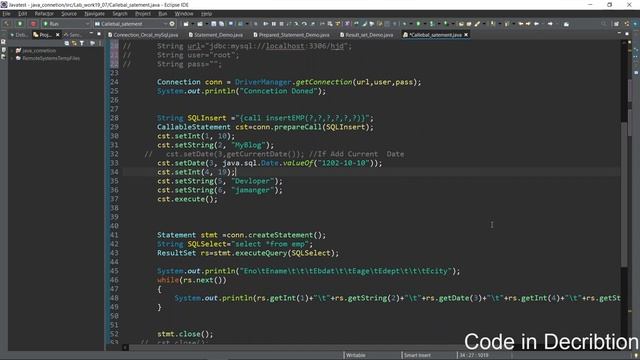Click the New file toolbar icon
Image resolution: width=640 pixels, height=360 pixels.
point(186,24)
